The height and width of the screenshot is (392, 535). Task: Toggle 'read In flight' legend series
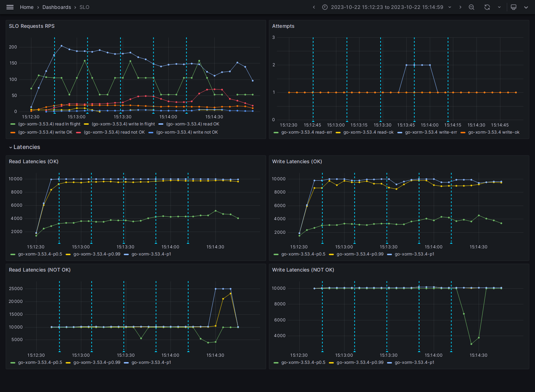(49, 124)
